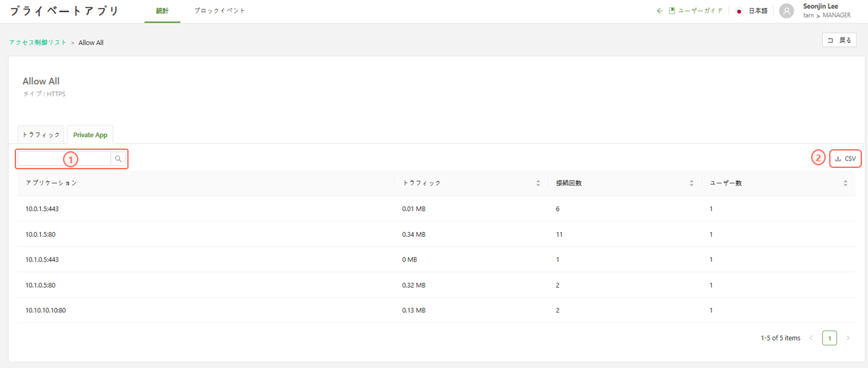Click the user avatar icon
The width and height of the screenshot is (868, 368).
786,11
